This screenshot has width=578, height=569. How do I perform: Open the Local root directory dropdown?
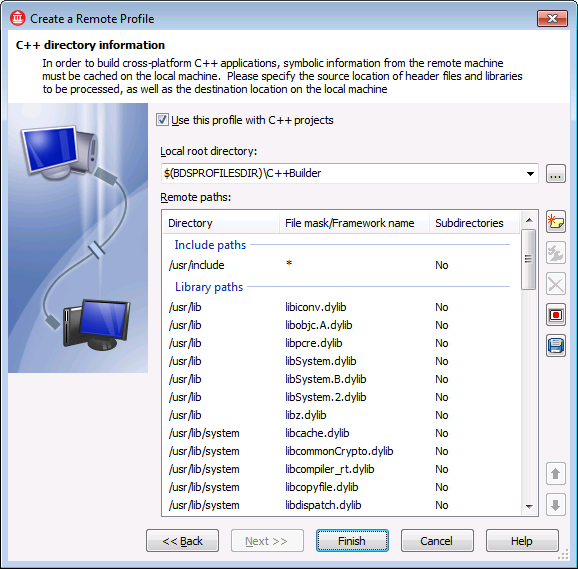coord(530,174)
